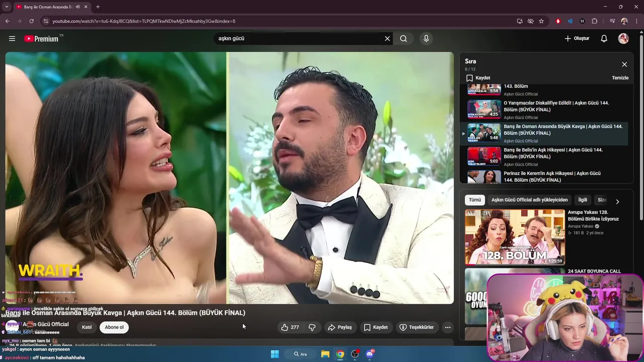Click Katıl join button
The image size is (644, 362).
coord(87,327)
